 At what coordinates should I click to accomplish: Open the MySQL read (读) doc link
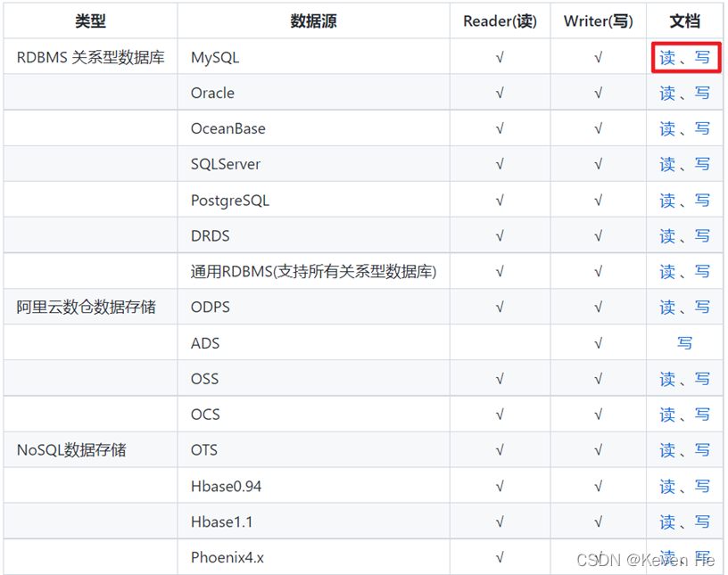click(x=667, y=58)
